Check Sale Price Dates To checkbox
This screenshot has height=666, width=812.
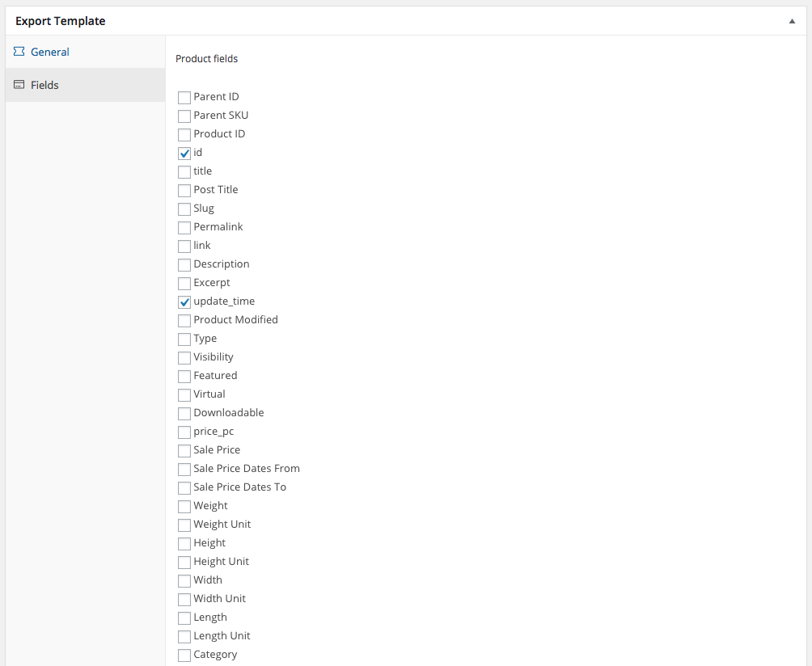[184, 488]
